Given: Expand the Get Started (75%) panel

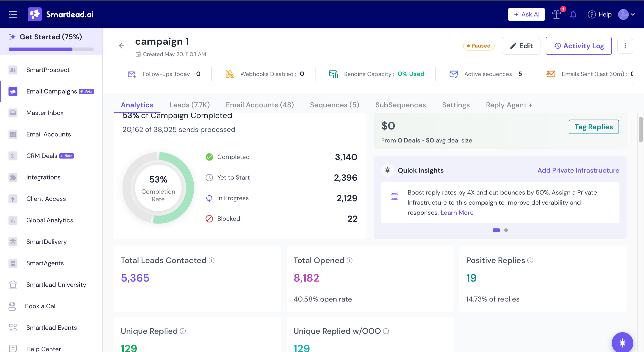Looking at the screenshot, I should 51,37.
